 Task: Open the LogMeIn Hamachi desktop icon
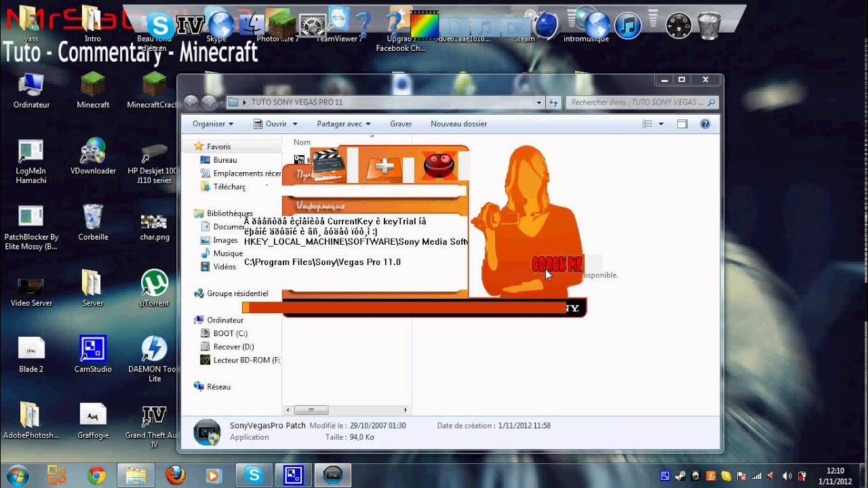pyautogui.click(x=31, y=161)
